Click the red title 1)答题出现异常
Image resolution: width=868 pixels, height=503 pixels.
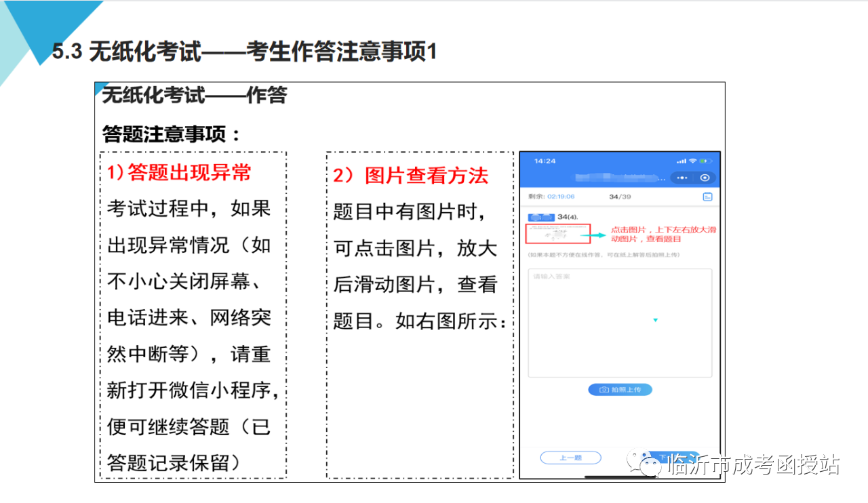coord(179,173)
